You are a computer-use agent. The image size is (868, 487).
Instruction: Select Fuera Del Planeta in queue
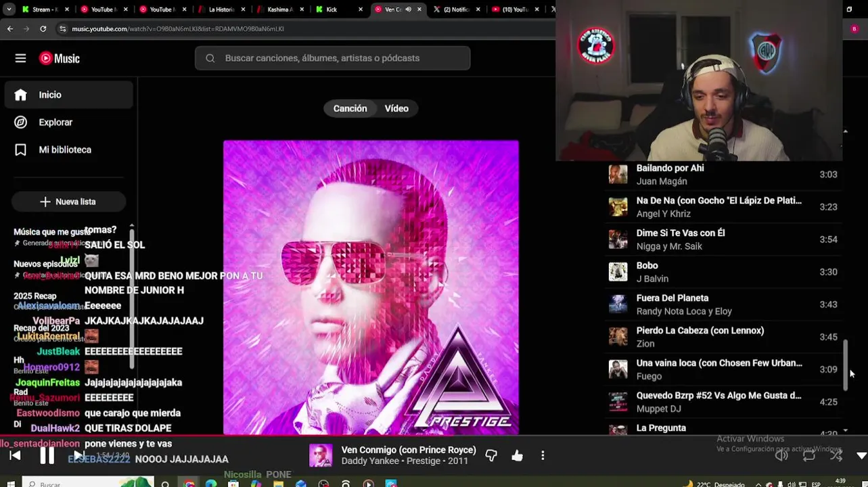point(723,304)
